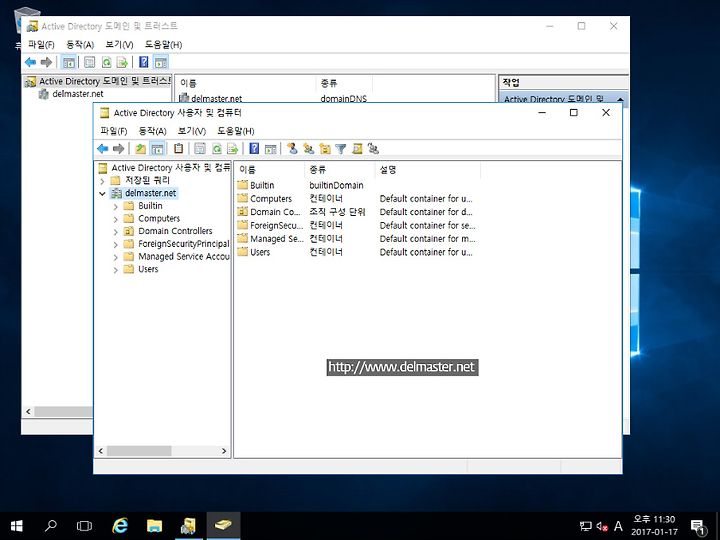The image size is (720, 540).
Task: Collapse the 작업 pane section arrow
Action: coord(620,99)
